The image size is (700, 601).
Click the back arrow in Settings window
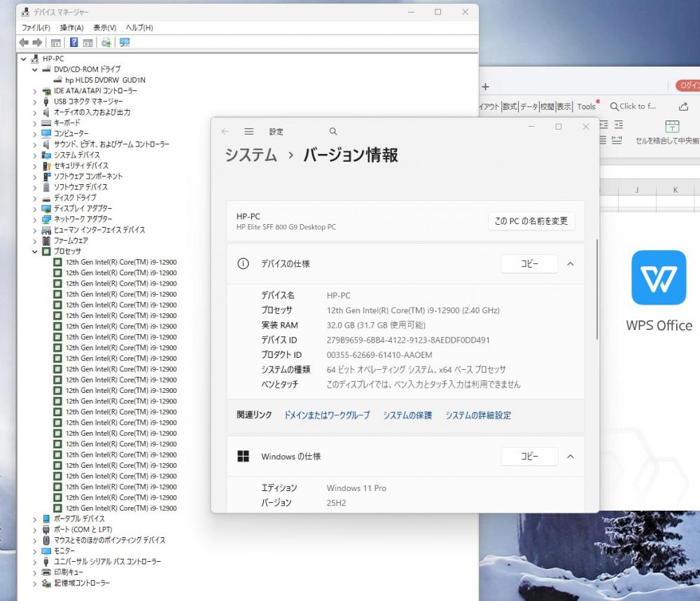tap(225, 132)
